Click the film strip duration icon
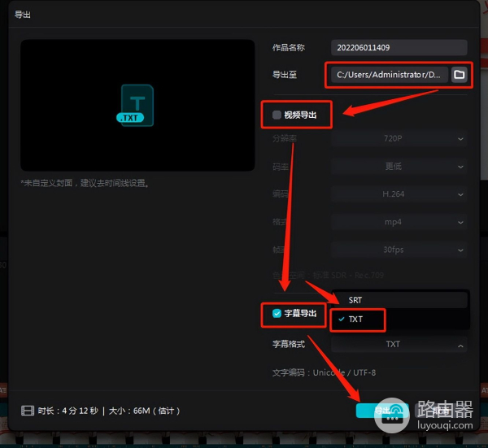This screenshot has width=488, height=448. pyautogui.click(x=28, y=411)
